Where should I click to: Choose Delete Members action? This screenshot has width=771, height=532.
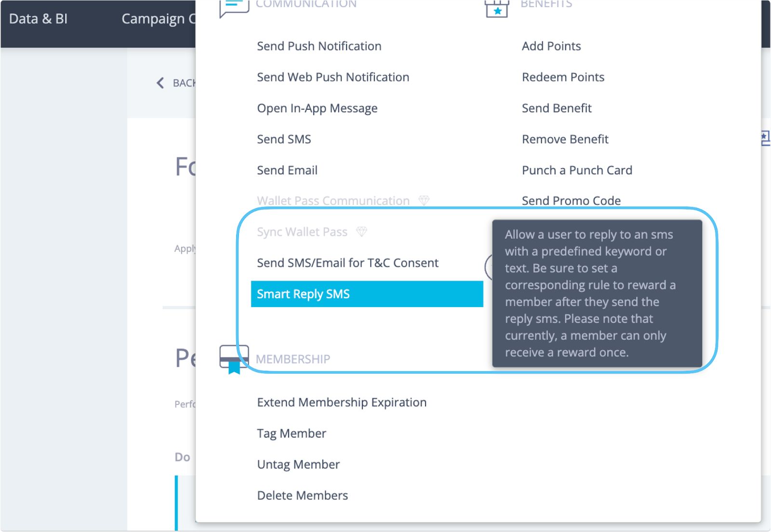click(x=302, y=495)
